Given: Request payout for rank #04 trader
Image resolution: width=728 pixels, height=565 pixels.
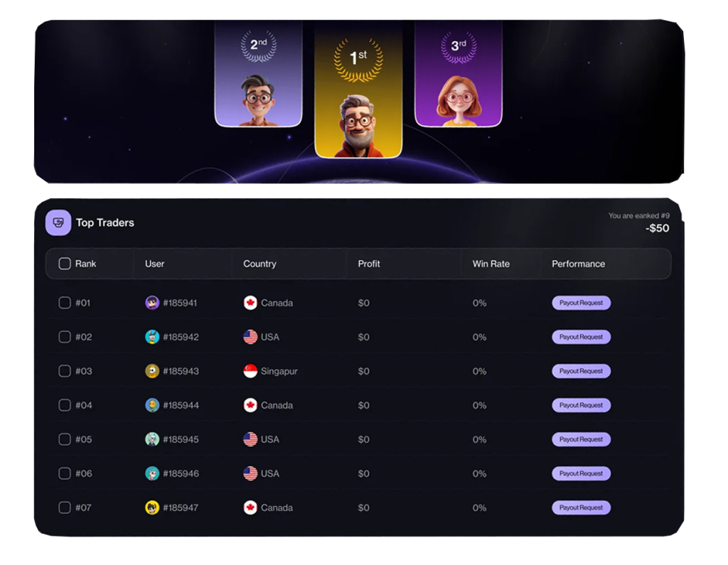Looking at the screenshot, I should pos(581,405).
